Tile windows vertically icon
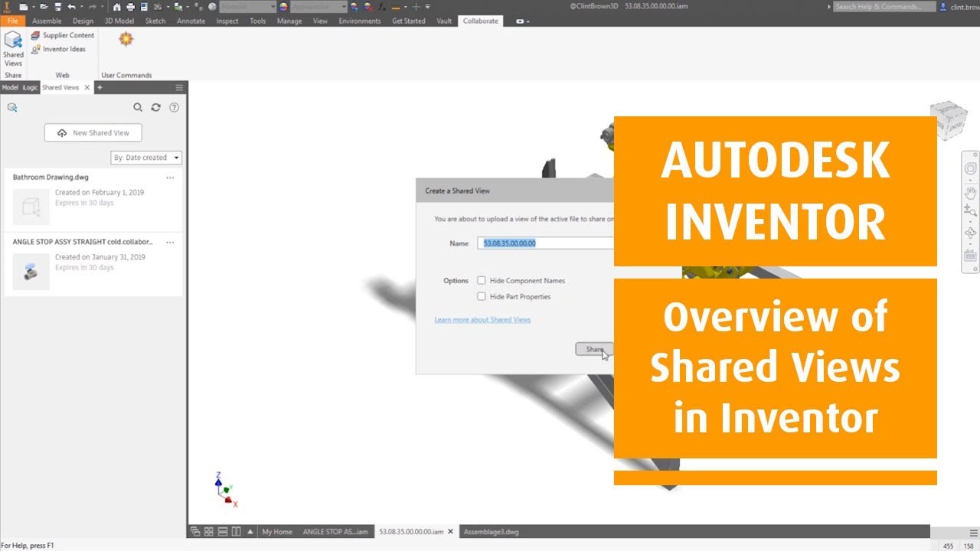This screenshot has height=551, width=980. tap(237, 531)
